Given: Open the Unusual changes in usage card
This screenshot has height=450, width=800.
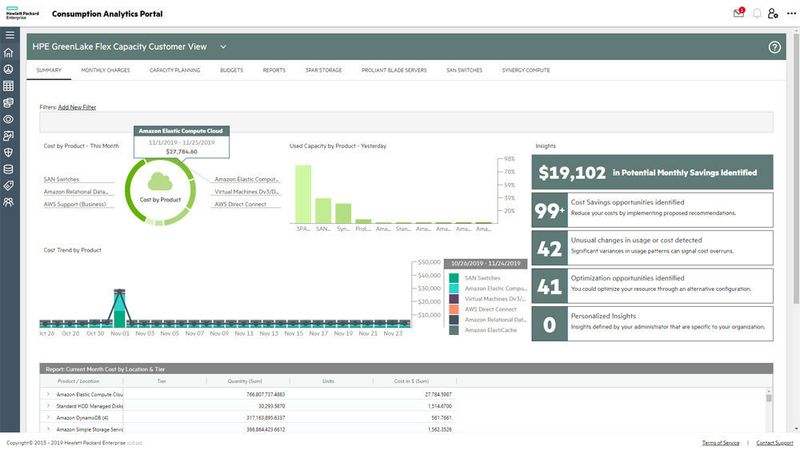Looking at the screenshot, I should pos(653,247).
